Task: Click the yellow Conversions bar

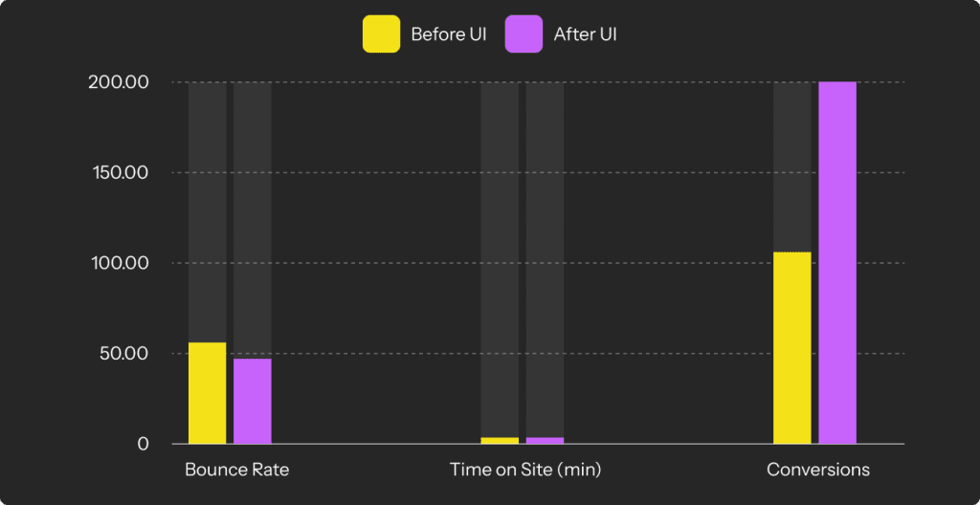Action: (x=791, y=348)
